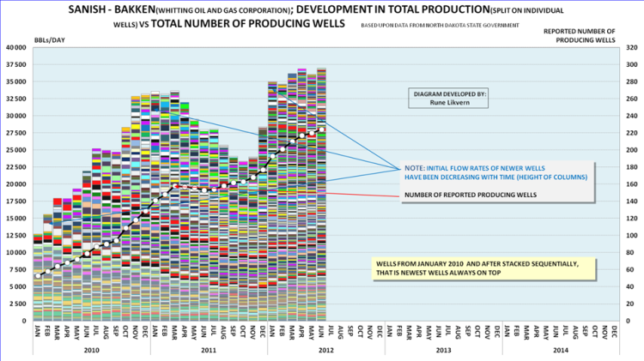Select the 20 000 tick on left axis
The image size is (644, 361).
click(x=15, y=184)
